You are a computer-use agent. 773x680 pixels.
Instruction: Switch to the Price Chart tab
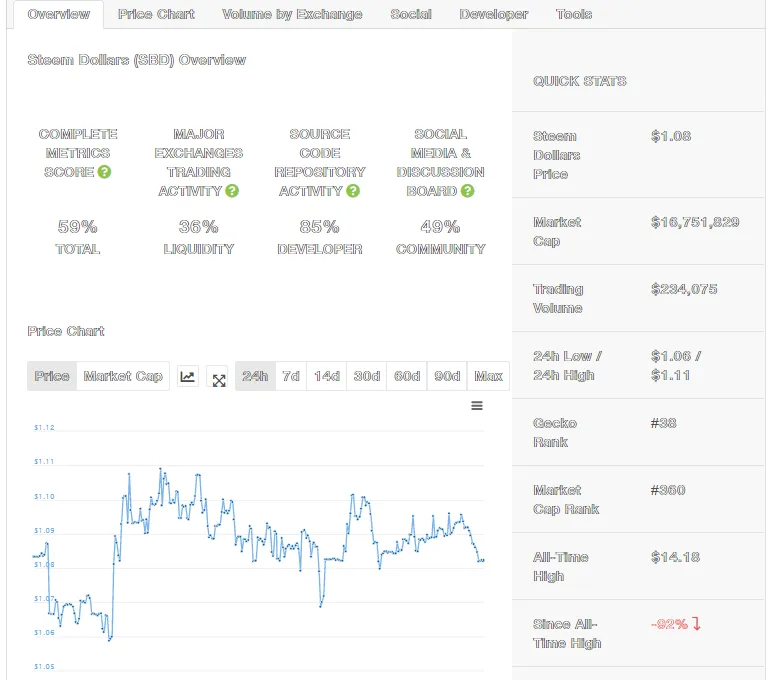pos(156,14)
